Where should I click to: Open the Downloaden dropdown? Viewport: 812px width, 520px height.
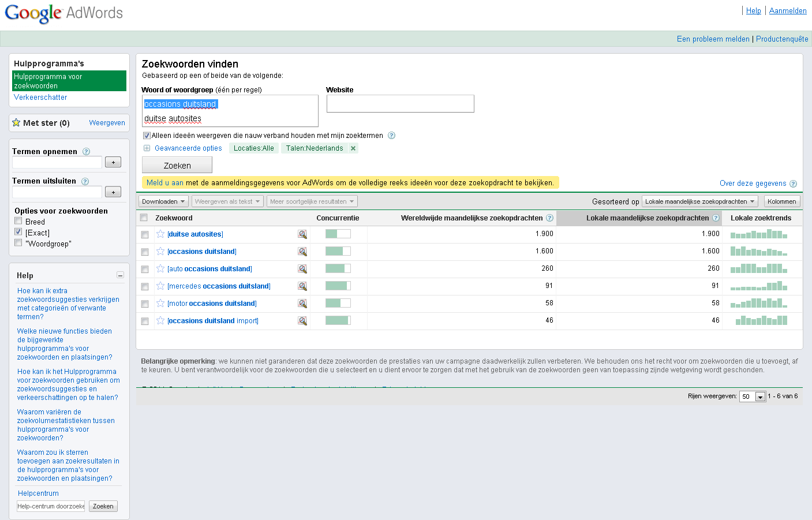coord(163,201)
